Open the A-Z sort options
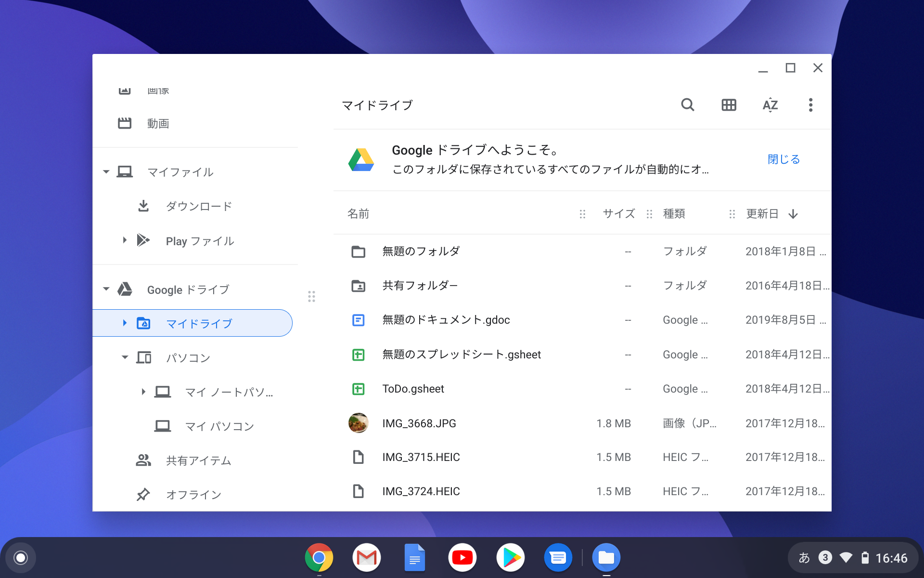The width and height of the screenshot is (924, 578). [770, 105]
